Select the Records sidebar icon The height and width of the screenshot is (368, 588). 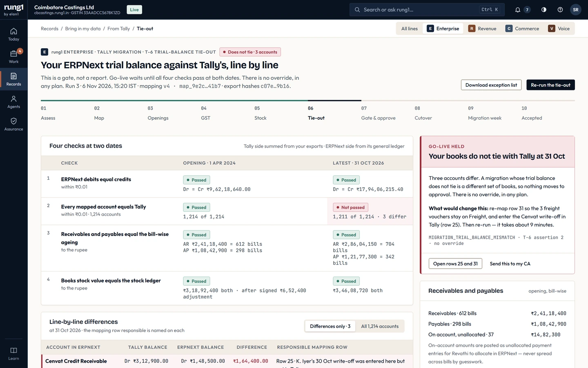click(x=13, y=79)
